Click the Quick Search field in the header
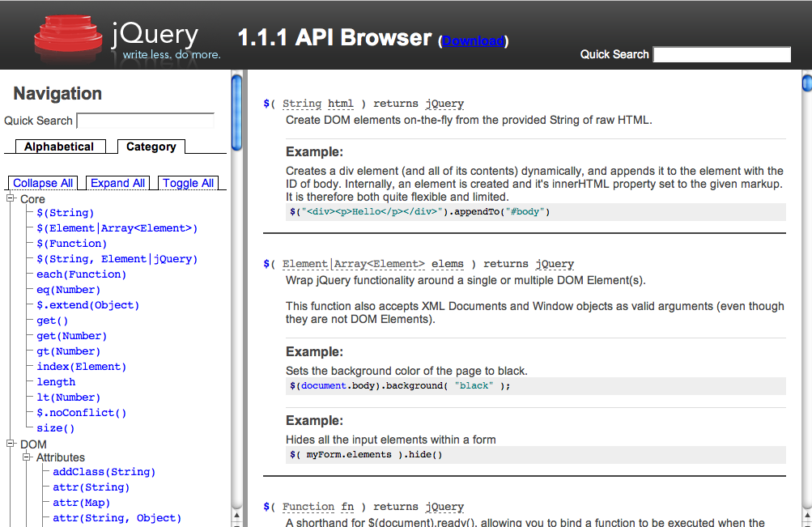 [x=721, y=54]
